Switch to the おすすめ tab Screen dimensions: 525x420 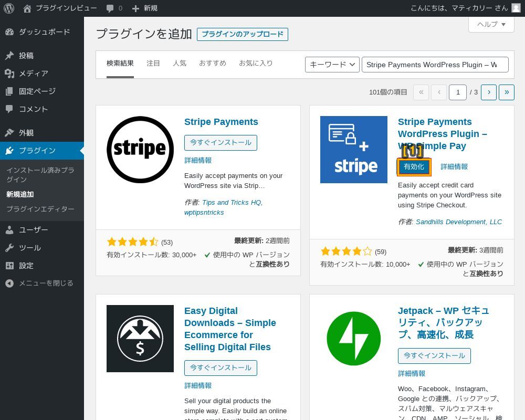tap(213, 64)
